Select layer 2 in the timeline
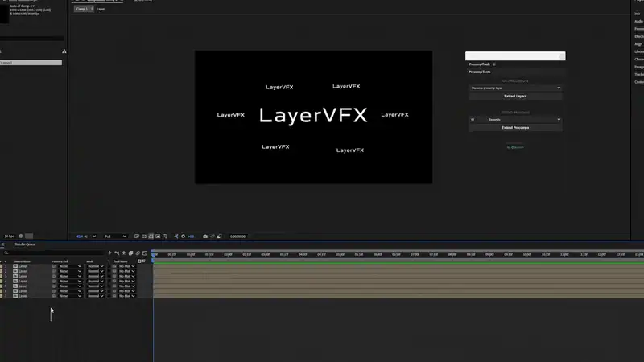 [23, 271]
